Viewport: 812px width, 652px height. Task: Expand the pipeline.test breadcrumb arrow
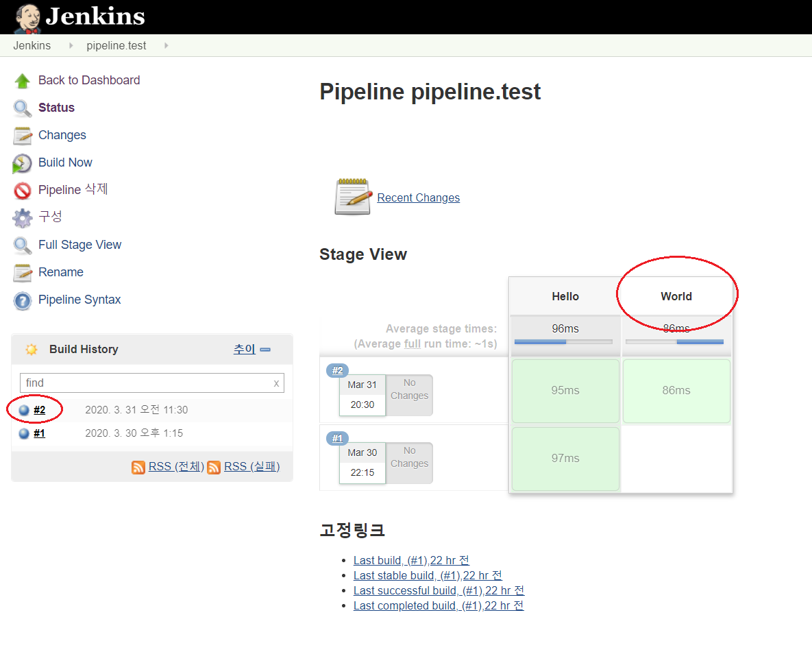coord(167,46)
